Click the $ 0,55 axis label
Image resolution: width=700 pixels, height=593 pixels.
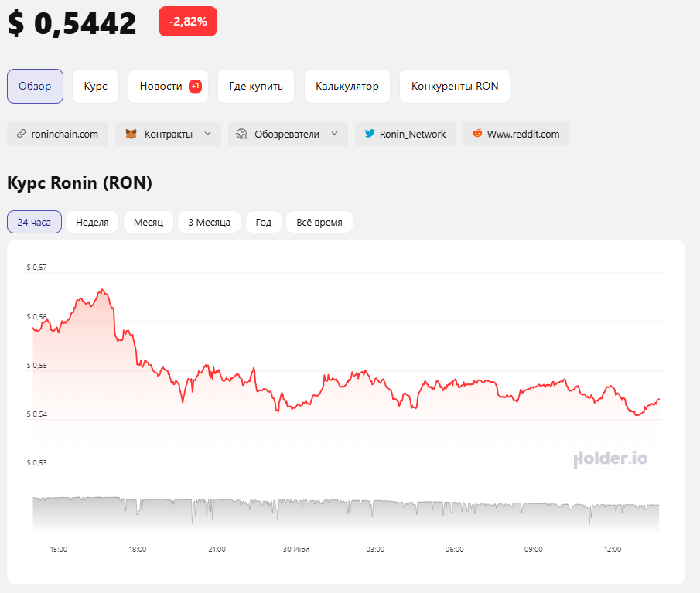(x=36, y=366)
